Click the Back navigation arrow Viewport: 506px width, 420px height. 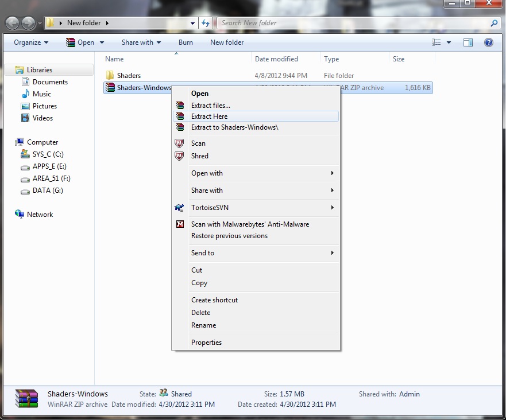point(12,23)
